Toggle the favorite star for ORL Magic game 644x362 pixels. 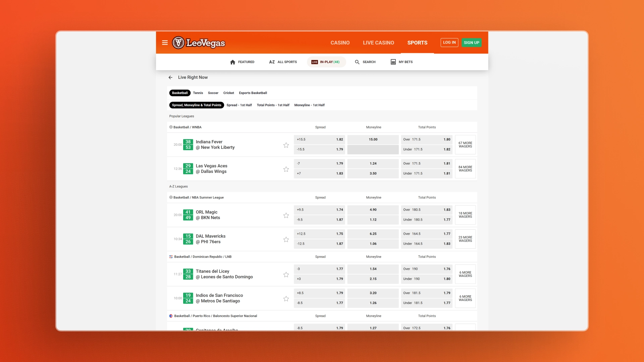pyautogui.click(x=286, y=216)
